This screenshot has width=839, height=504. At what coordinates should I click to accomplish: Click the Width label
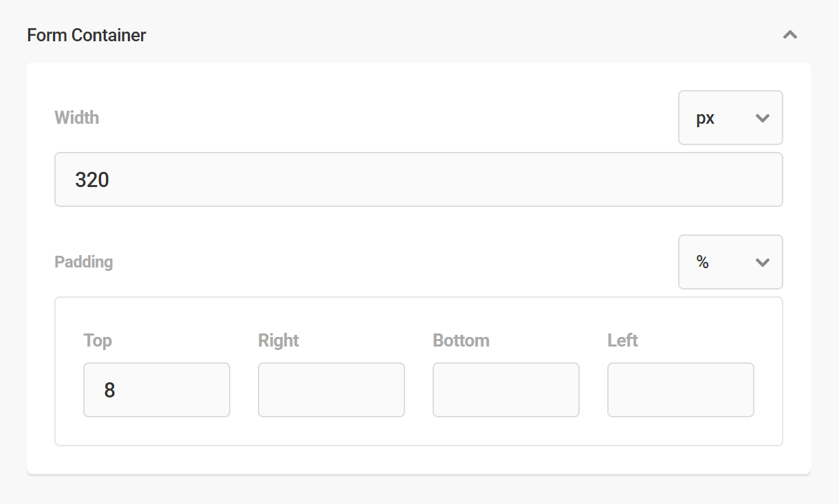[76, 118]
